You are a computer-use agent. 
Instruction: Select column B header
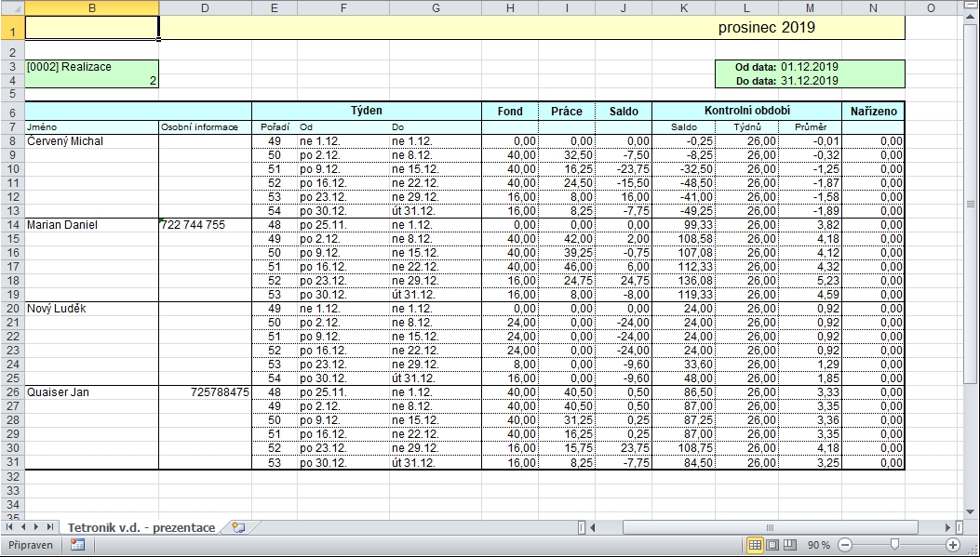pos(92,7)
